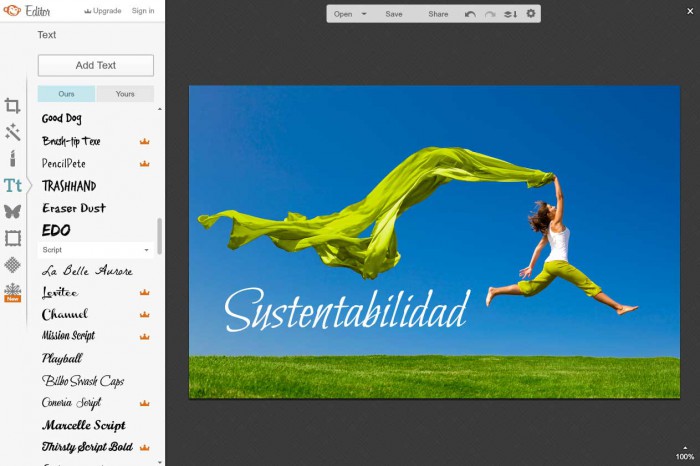The image size is (700, 466).
Task: Click the undo arrow in top toolbar
Action: click(471, 14)
